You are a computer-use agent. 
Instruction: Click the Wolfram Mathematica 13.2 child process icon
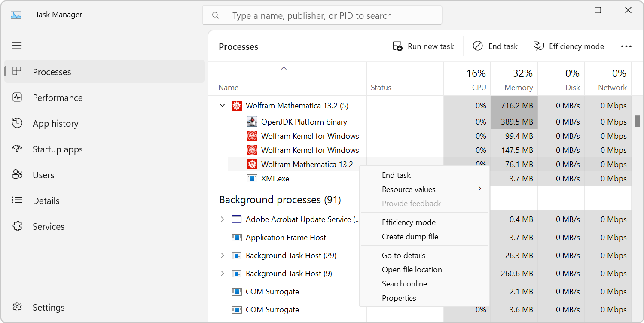tap(252, 165)
